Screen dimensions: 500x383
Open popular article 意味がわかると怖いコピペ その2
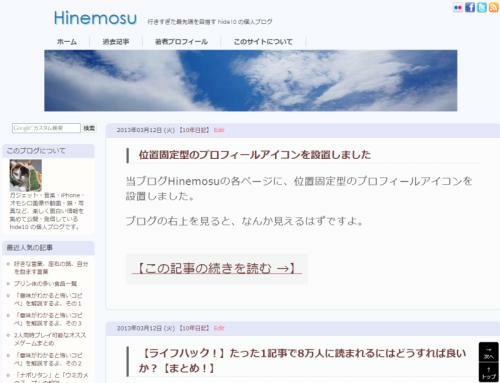(x=48, y=359)
